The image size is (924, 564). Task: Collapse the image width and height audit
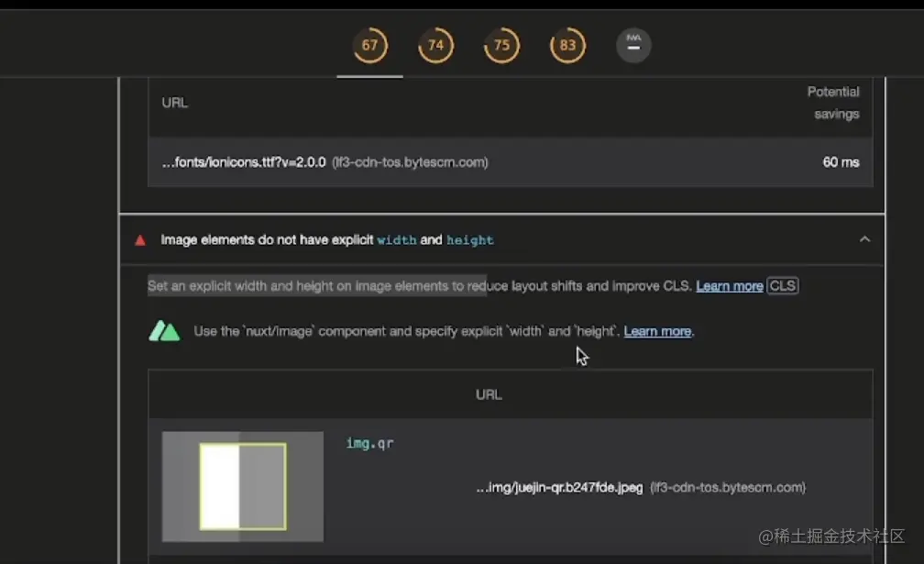point(864,239)
